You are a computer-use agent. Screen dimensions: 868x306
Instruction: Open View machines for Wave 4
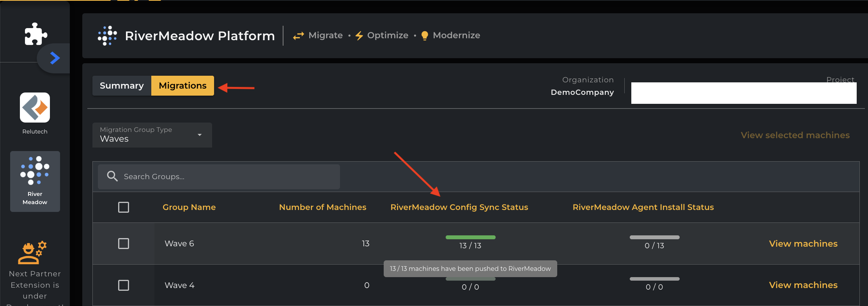[x=803, y=285]
